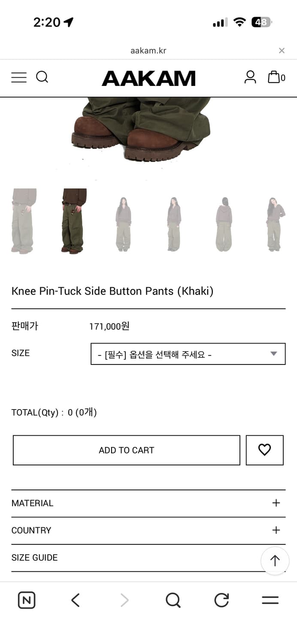This screenshot has height=644, width=297.
Task: Open the SIZE selection dropdown
Action: point(188,353)
